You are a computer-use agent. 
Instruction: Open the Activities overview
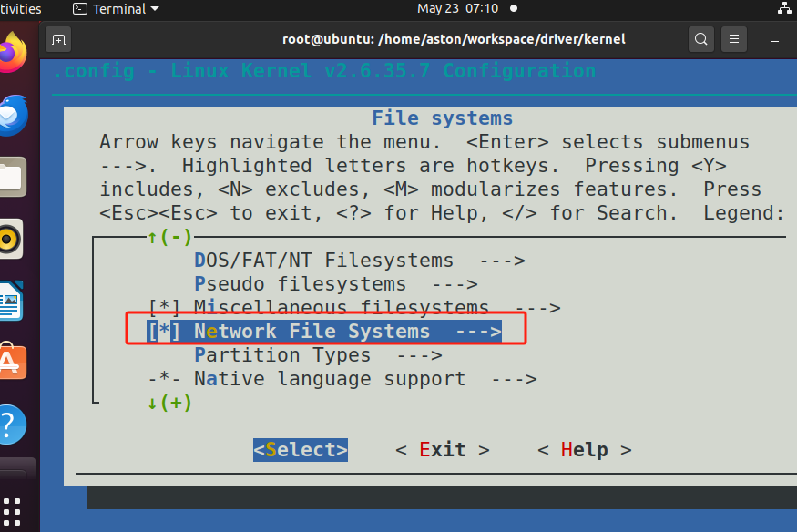[20, 8]
